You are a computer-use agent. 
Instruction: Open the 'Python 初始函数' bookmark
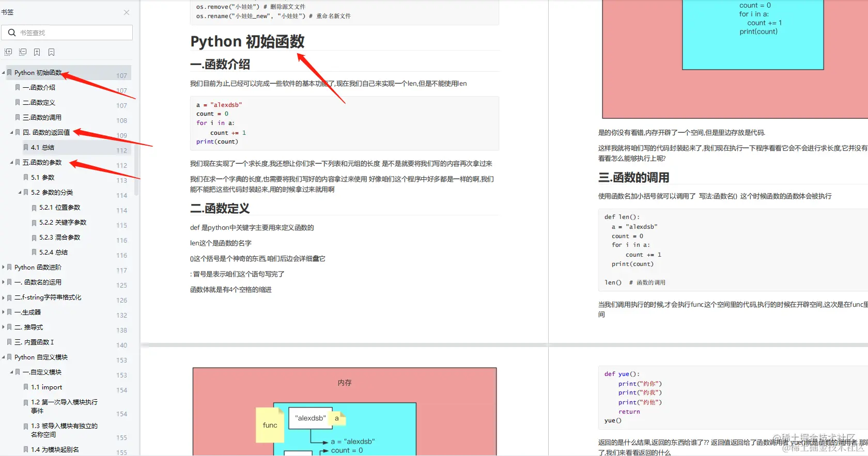[38, 73]
